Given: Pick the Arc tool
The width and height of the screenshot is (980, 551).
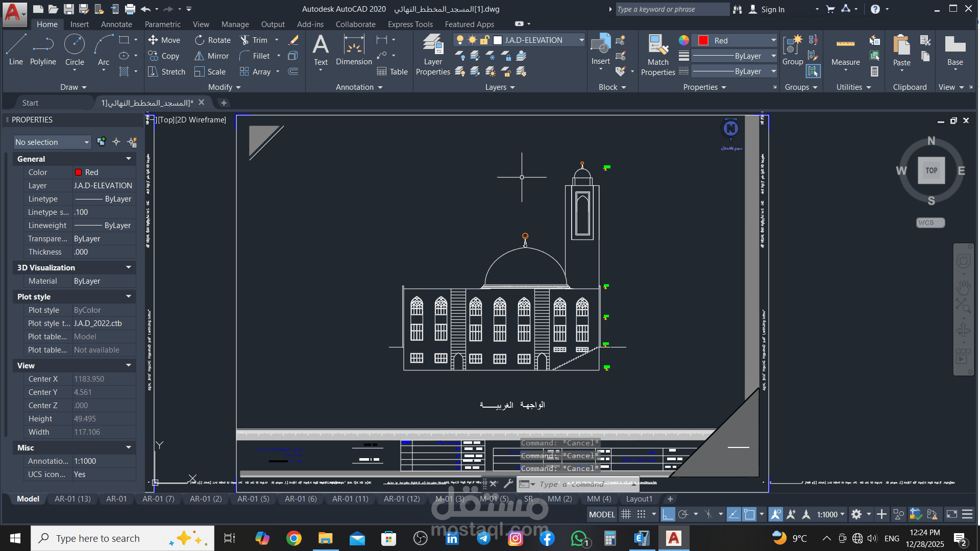Looking at the screenshot, I should tap(104, 50).
